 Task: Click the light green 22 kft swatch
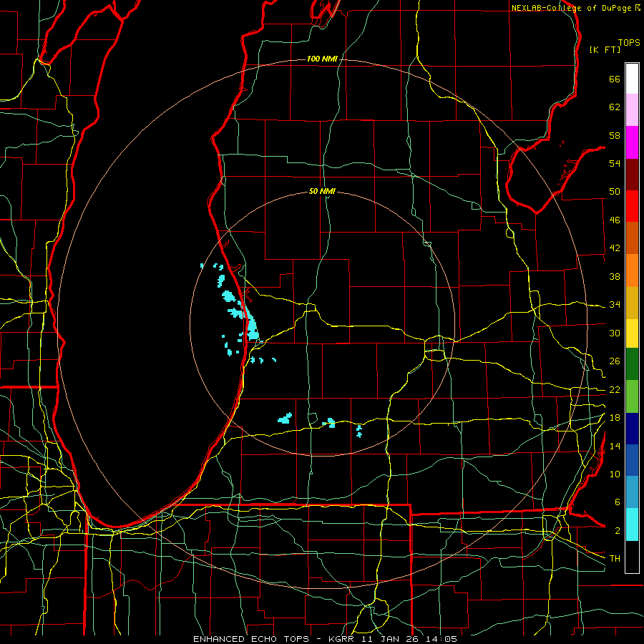pyautogui.click(x=632, y=396)
